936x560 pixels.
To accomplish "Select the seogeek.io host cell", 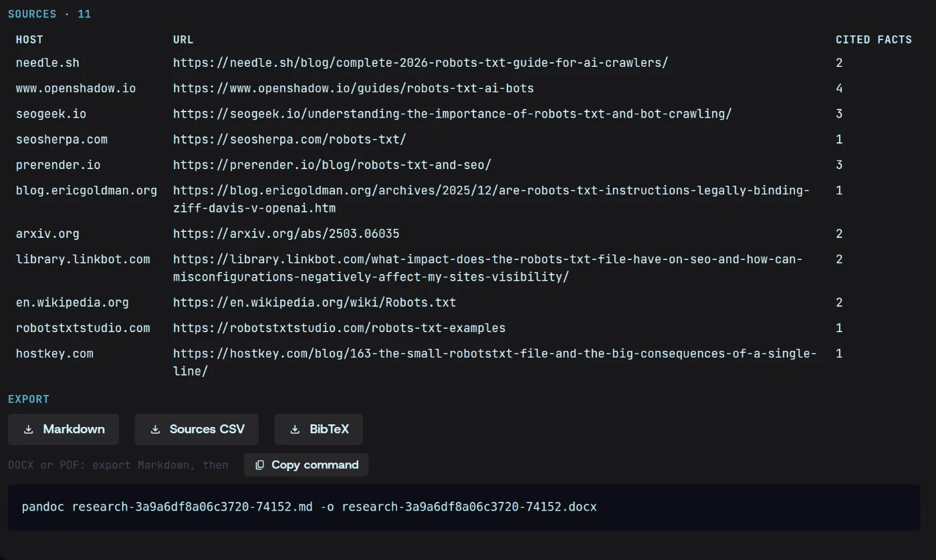I will (x=51, y=114).
